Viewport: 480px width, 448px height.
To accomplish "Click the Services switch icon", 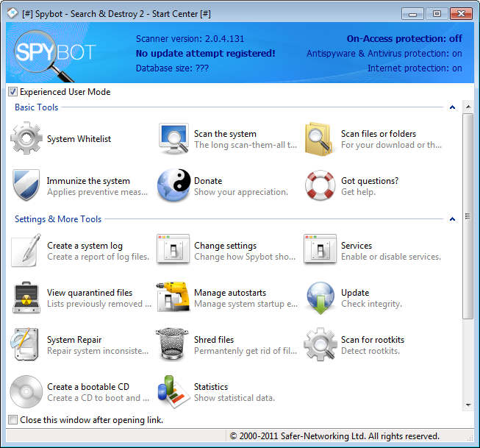I will pos(320,249).
